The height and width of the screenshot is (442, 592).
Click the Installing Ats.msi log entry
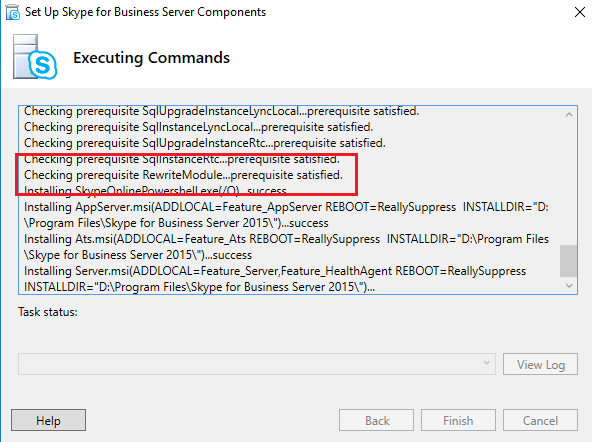point(286,247)
